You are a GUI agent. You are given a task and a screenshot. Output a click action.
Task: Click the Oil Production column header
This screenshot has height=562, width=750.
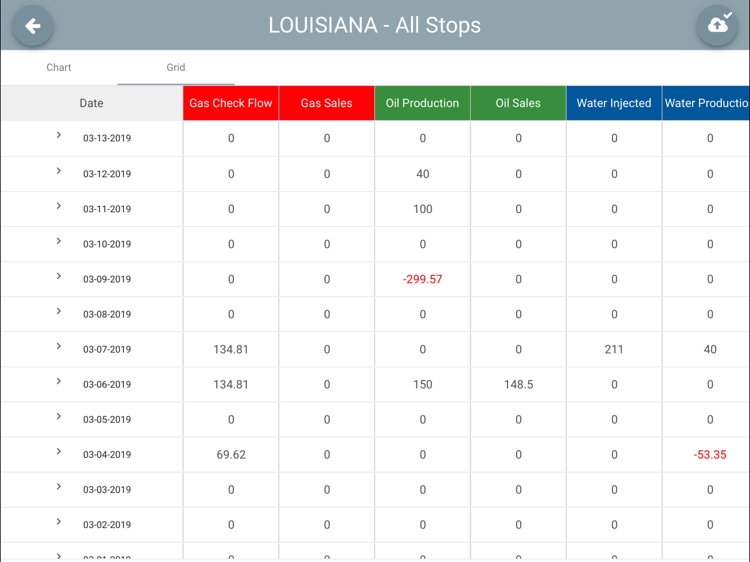[422, 103]
